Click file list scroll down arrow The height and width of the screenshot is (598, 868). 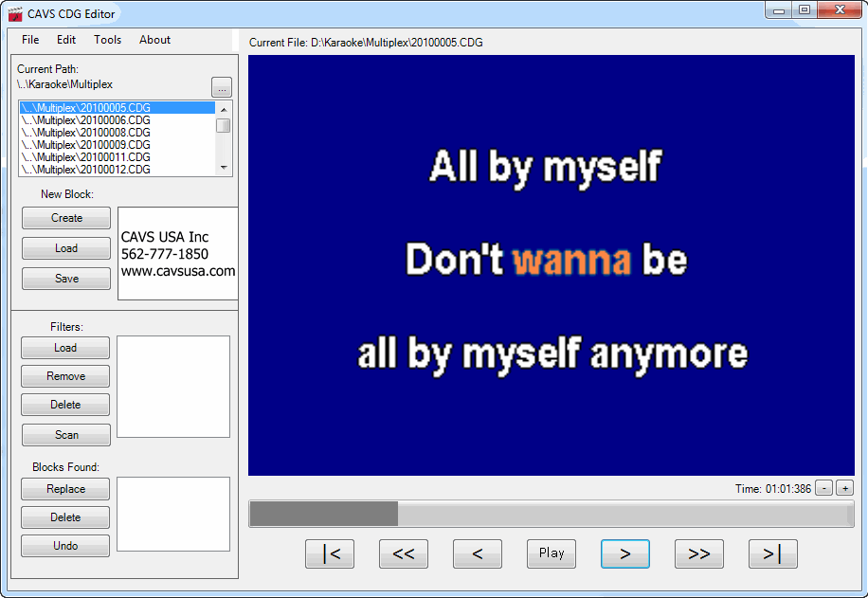(224, 168)
